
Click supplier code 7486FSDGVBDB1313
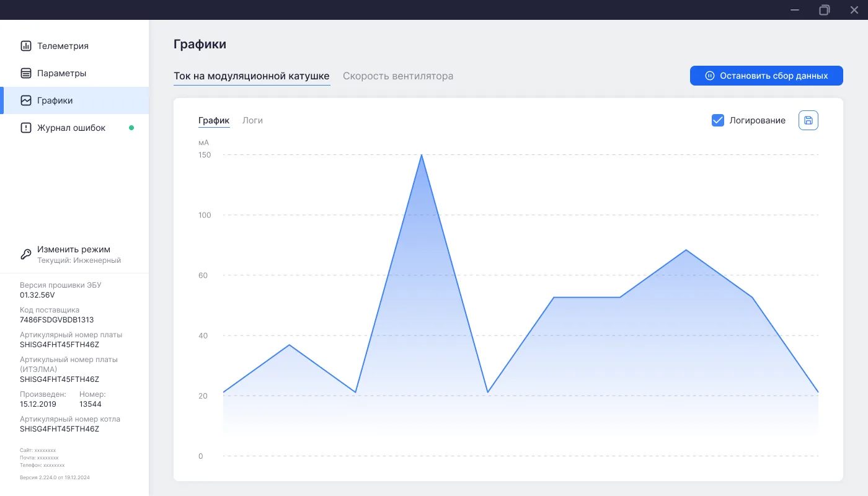tap(57, 320)
